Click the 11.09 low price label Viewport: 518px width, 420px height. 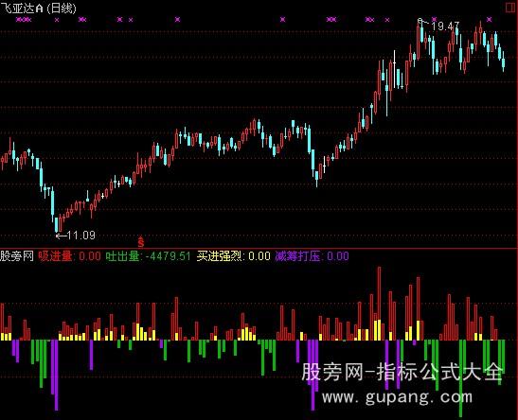(80, 236)
